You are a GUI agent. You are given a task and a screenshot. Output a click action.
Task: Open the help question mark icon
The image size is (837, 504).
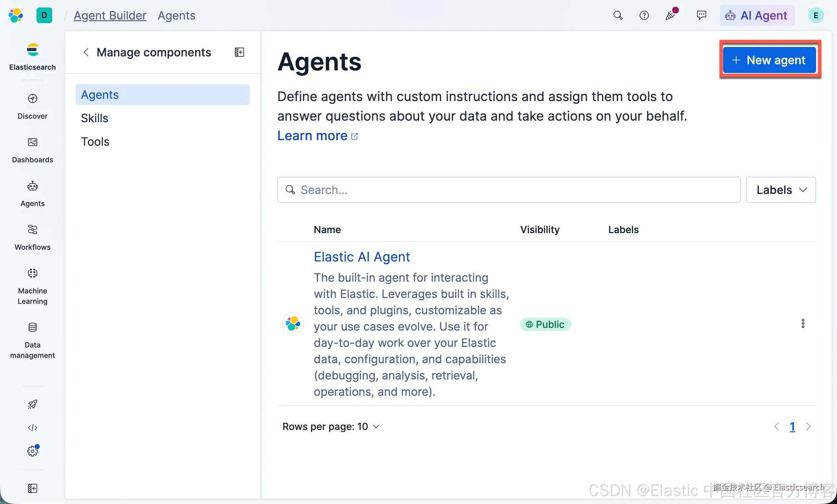coord(644,15)
